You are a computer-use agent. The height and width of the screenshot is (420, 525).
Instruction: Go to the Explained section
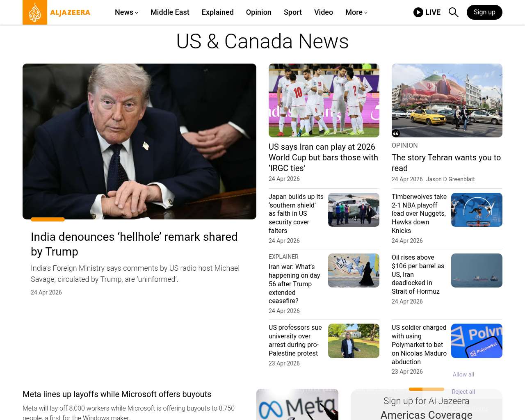pyautogui.click(x=218, y=12)
